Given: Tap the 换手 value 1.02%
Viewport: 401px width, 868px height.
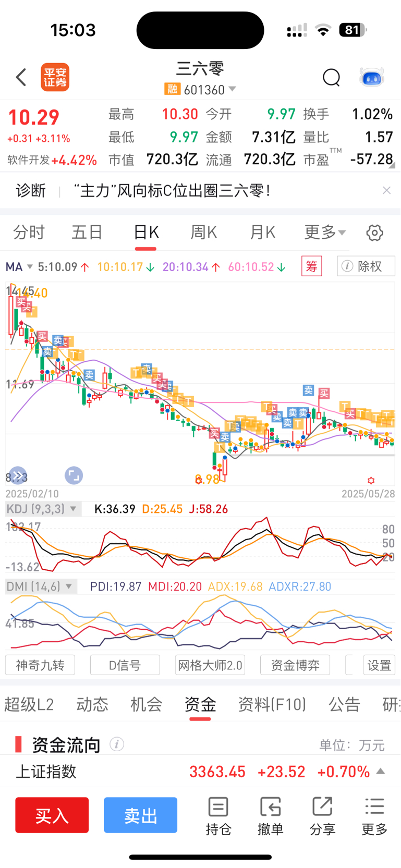Looking at the screenshot, I should tap(372, 114).
